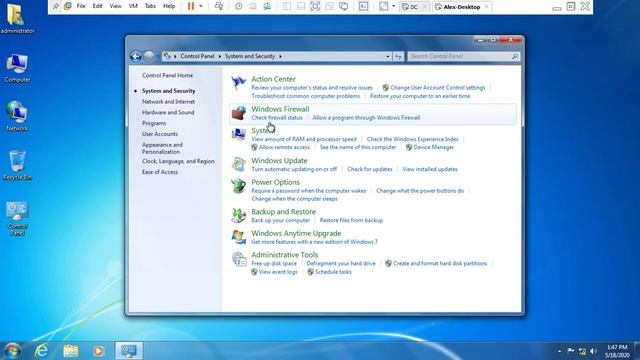Screen dimensions: 640x360
Task: Open the console view icon
Action: click(363, 6)
